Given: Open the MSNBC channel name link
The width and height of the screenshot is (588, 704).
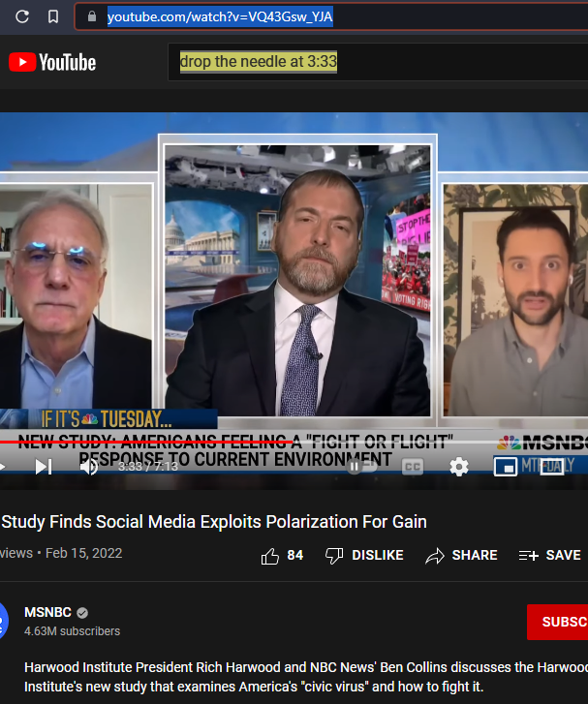Looking at the screenshot, I should (47, 612).
